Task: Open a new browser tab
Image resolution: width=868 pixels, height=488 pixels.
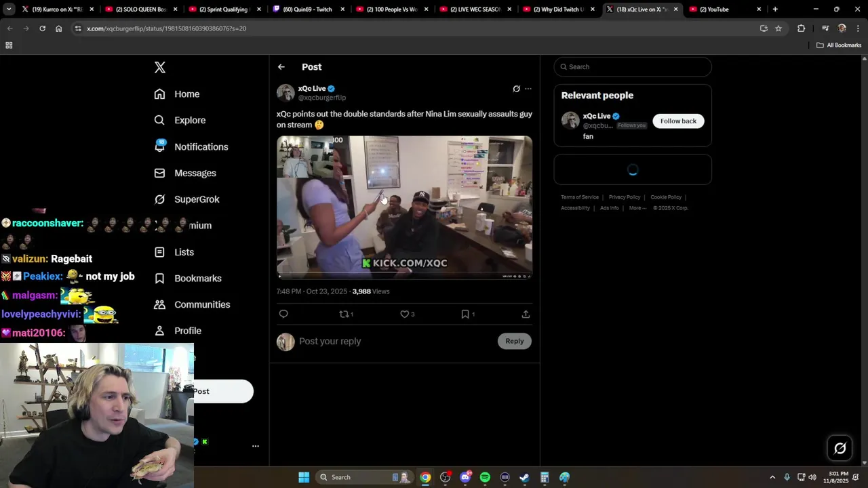Action: [x=775, y=9]
